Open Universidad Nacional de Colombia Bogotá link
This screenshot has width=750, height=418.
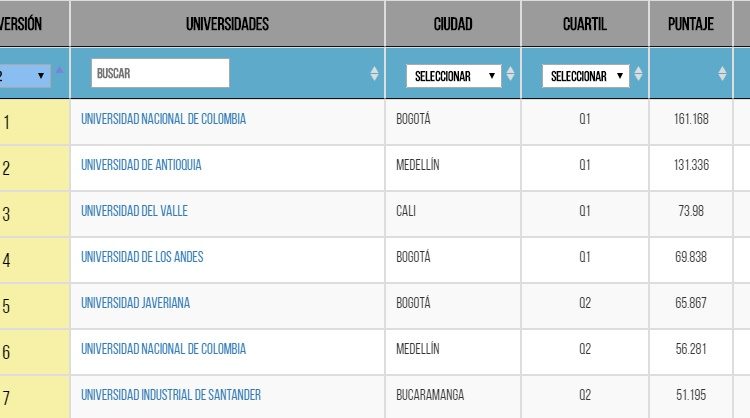click(x=163, y=119)
